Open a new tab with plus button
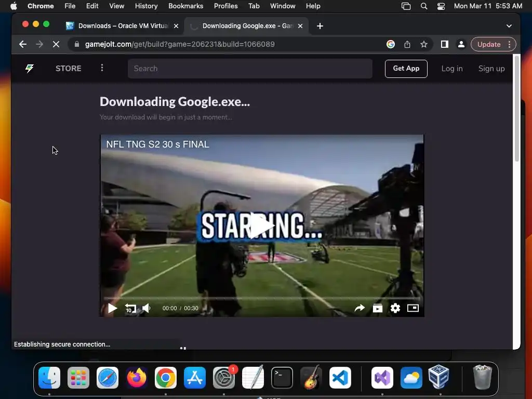The image size is (532, 399). click(320, 26)
